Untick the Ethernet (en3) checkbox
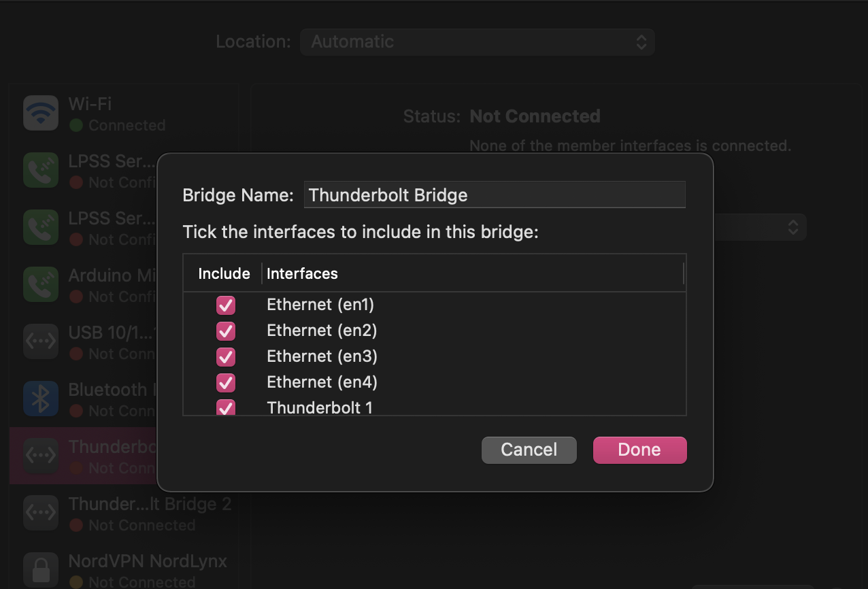 click(x=226, y=356)
